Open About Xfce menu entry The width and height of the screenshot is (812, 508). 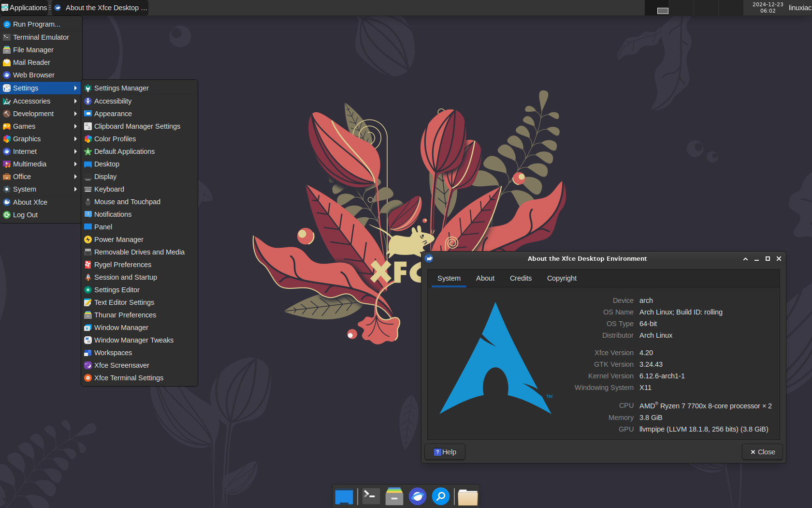click(x=41, y=202)
